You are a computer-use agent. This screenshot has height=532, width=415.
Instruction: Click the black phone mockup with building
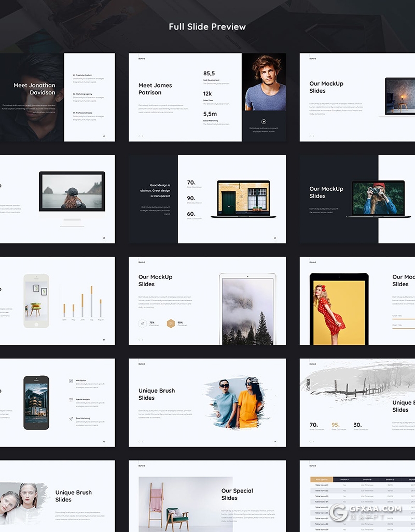pyautogui.click(x=36, y=402)
